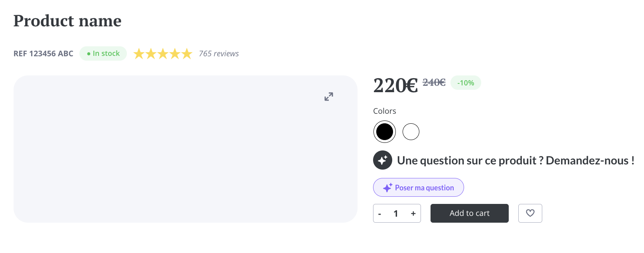Click the Add to cart button

[x=470, y=213]
